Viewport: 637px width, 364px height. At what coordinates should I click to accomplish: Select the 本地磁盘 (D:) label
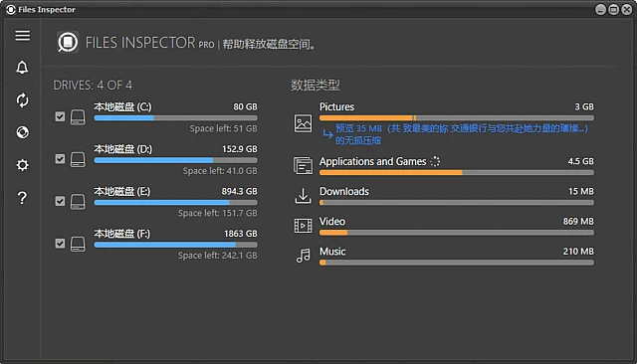pyautogui.click(x=123, y=149)
